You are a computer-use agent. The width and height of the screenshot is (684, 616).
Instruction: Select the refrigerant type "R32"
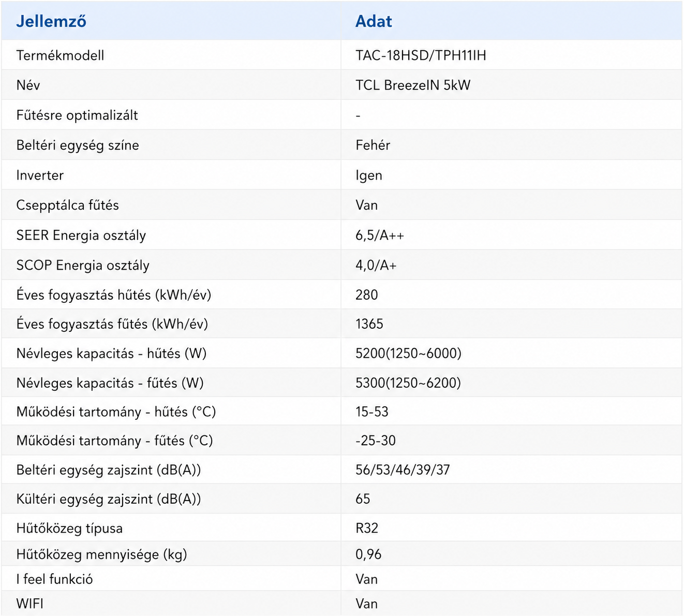pos(367,528)
